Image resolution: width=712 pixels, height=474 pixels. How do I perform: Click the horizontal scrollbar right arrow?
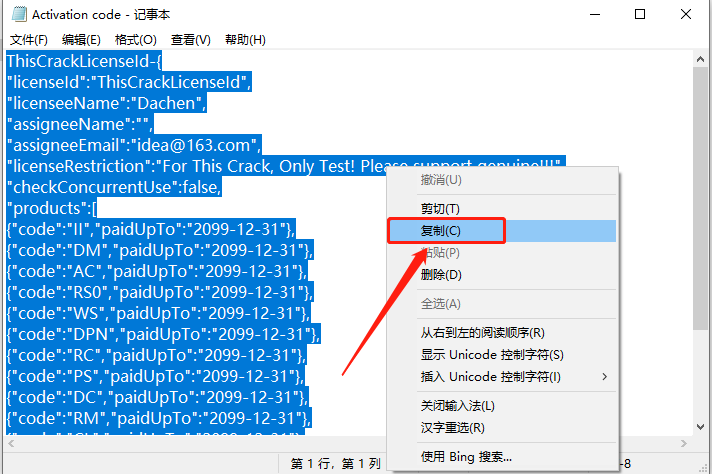(684, 444)
